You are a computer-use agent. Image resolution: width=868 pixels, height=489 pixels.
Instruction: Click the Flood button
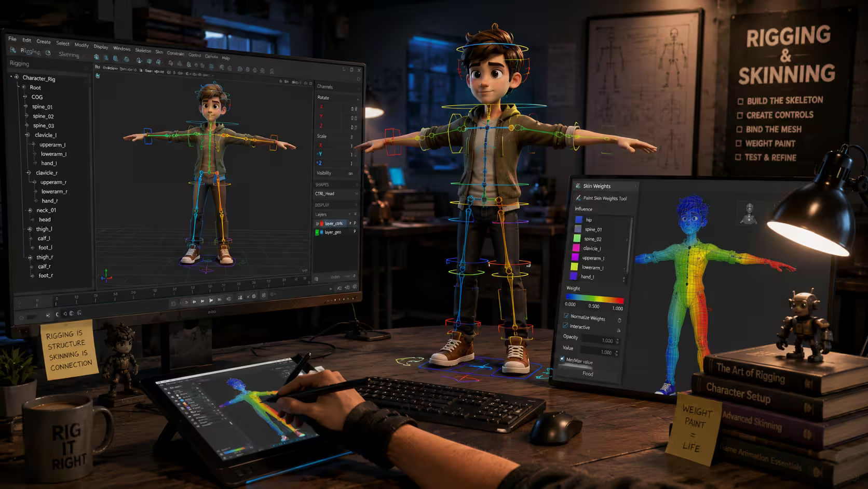588,374
